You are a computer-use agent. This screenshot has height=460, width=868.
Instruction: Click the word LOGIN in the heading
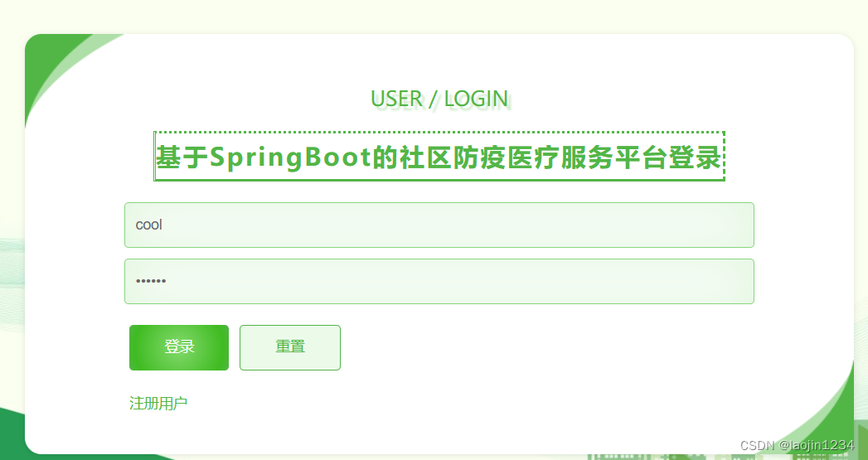[x=476, y=99]
